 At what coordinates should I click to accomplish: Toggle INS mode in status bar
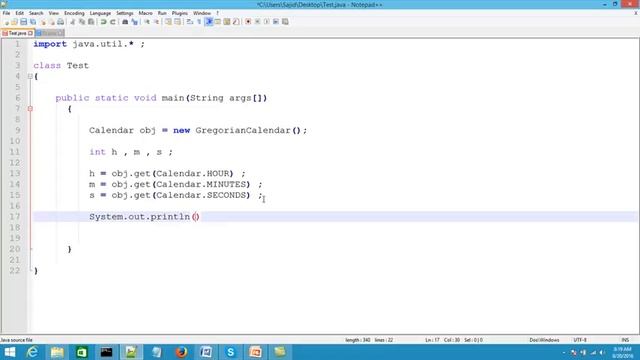click(x=625, y=340)
